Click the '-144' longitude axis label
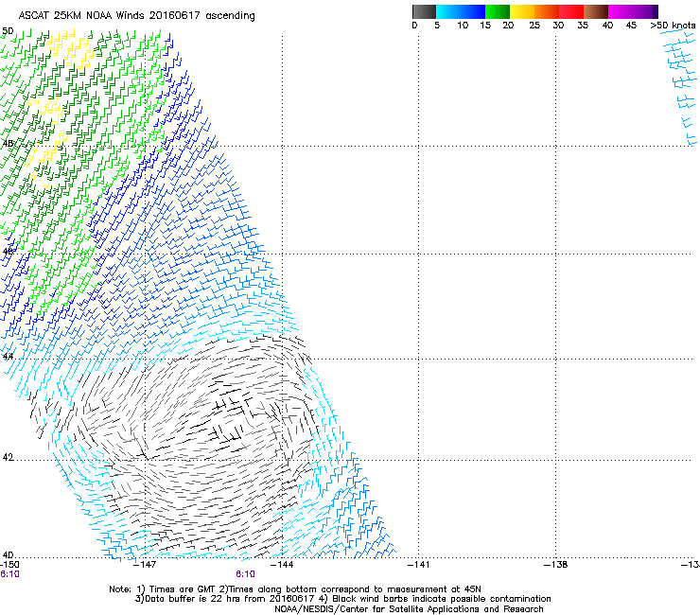 [x=283, y=565]
